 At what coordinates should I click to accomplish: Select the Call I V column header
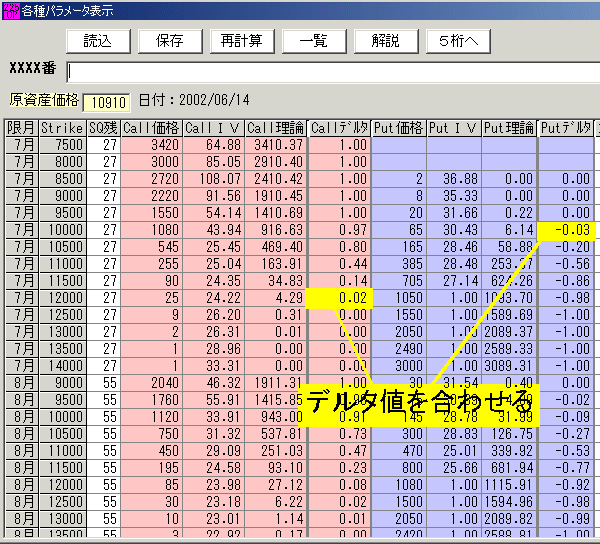(214, 128)
